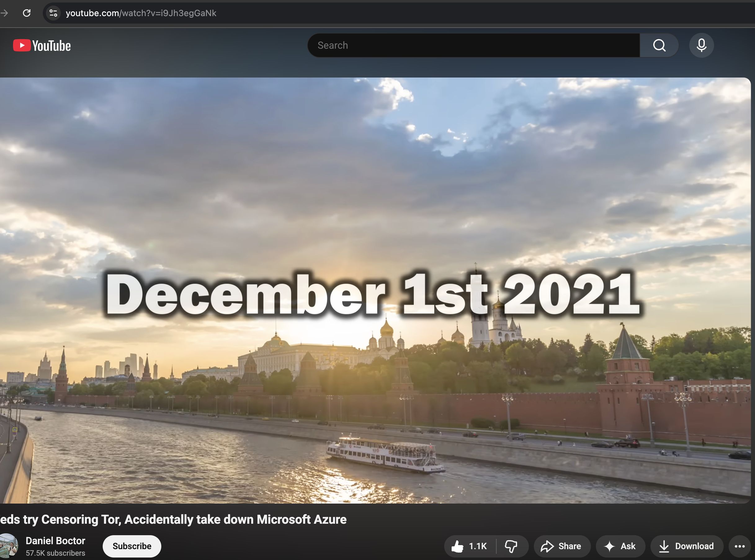Select the youtube.com address bar URL
Screen dimensions: 755x560
click(141, 13)
